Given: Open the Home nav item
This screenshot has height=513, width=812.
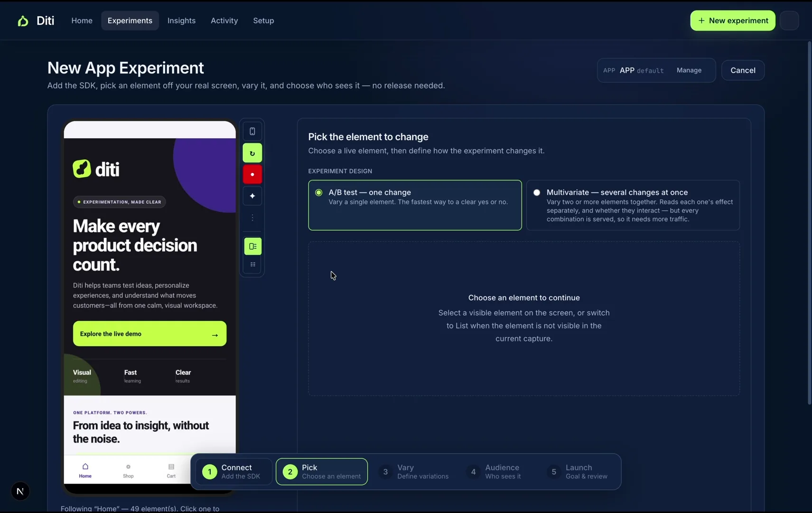Looking at the screenshot, I should [82, 20].
